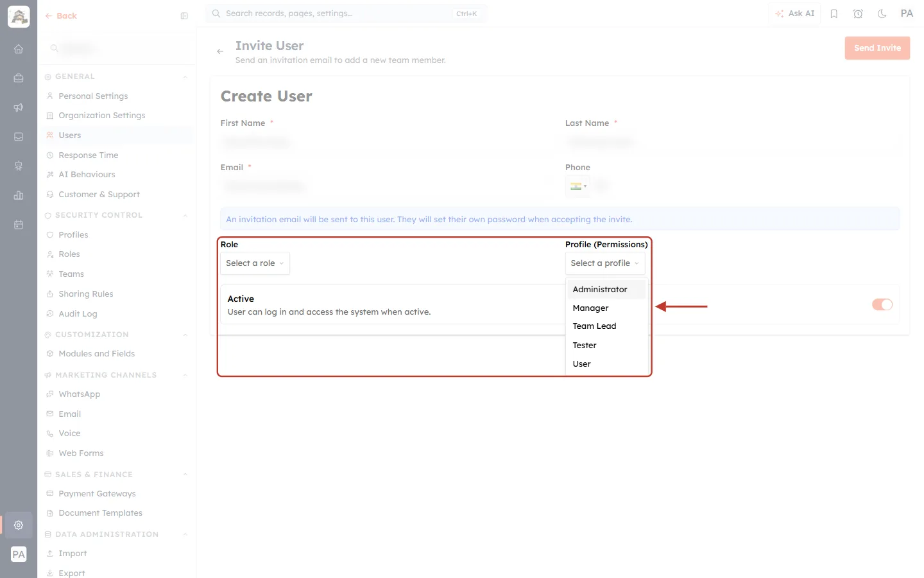Click the bookmark icon in top bar
The image size is (924, 578).
pos(834,13)
